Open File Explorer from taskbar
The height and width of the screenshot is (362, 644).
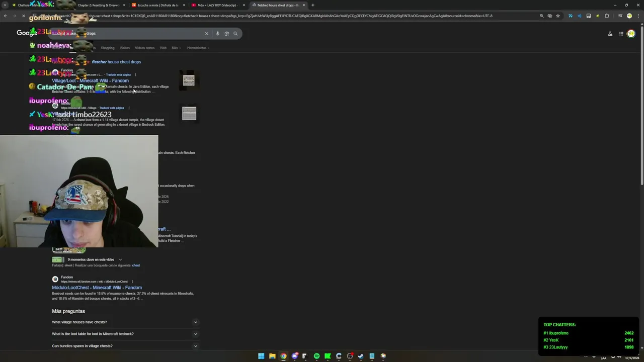click(272, 356)
